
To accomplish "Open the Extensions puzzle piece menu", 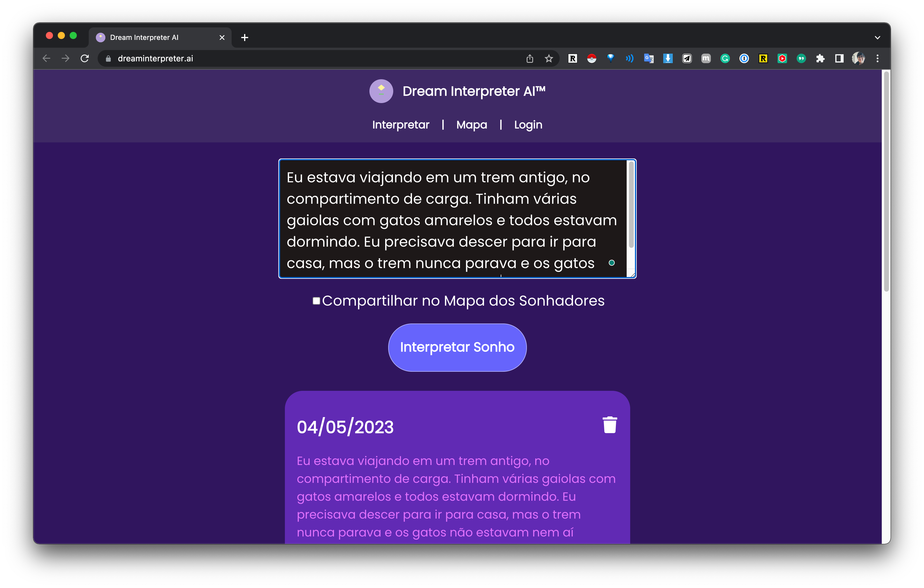I will (820, 58).
